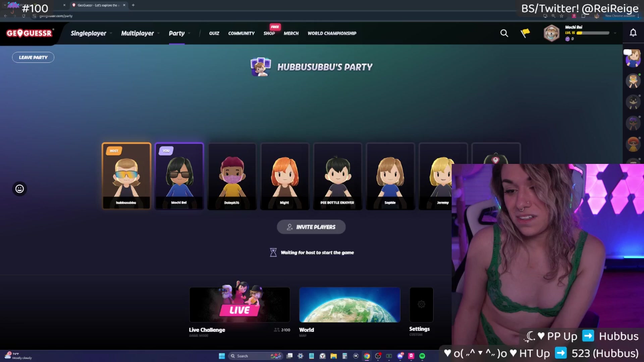
Task: Click the Live Challenge game mode tile
Action: point(239,305)
